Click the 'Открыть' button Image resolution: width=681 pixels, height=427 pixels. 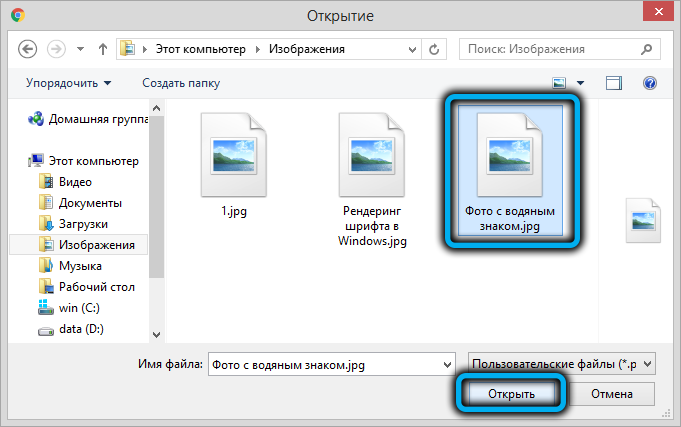click(x=511, y=394)
